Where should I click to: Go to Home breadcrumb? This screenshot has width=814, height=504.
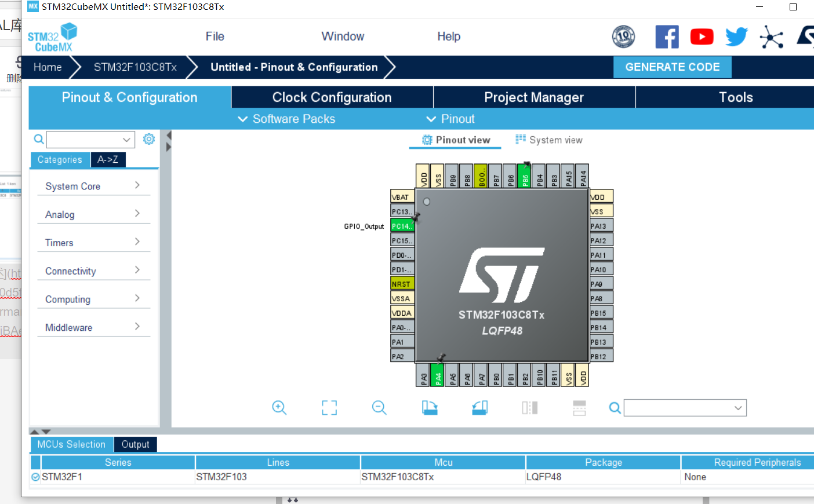pyautogui.click(x=48, y=67)
